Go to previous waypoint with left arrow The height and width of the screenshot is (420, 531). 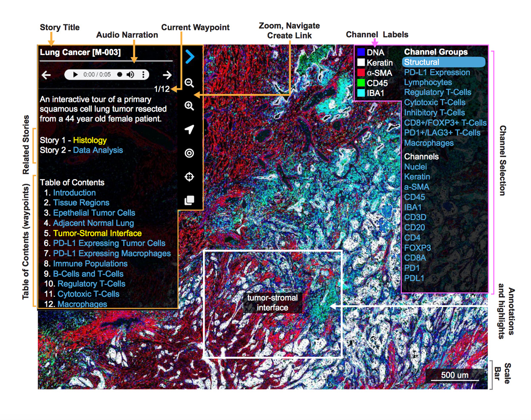(x=46, y=75)
